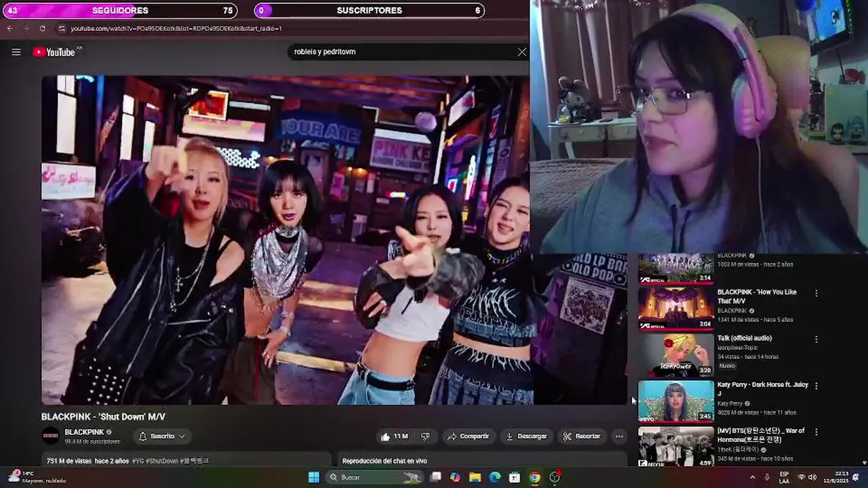Click '1theK' channel name in sidebar
Screen dimensions: 868x488
click(x=739, y=449)
